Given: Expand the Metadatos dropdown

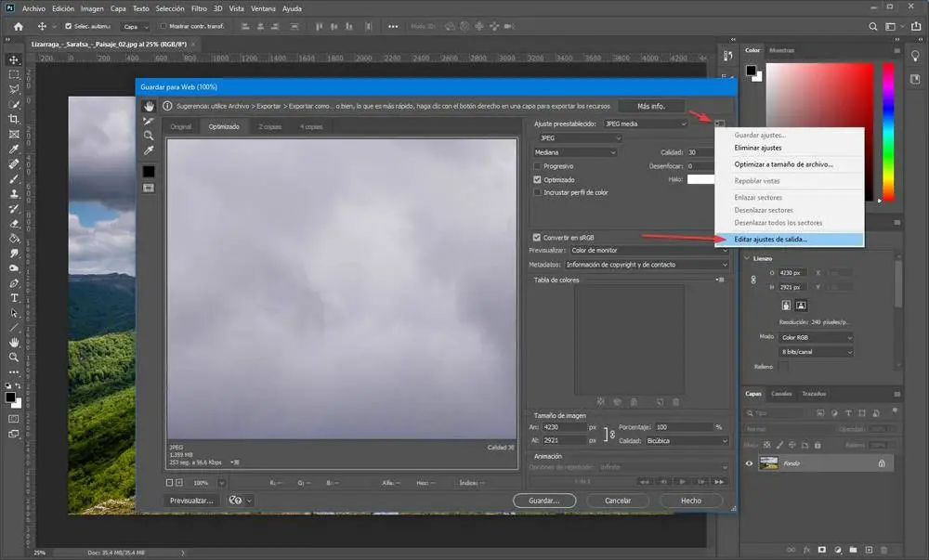Looking at the screenshot, I should (x=648, y=265).
